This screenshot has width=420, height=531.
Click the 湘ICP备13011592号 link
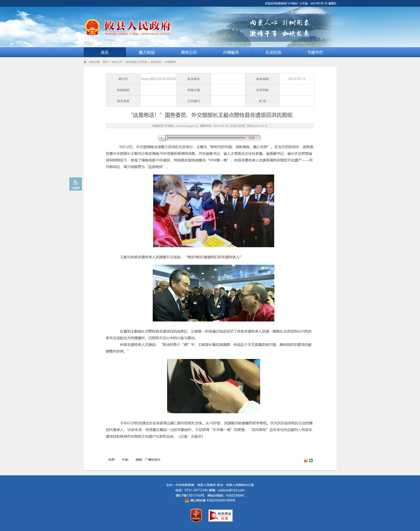190,495
